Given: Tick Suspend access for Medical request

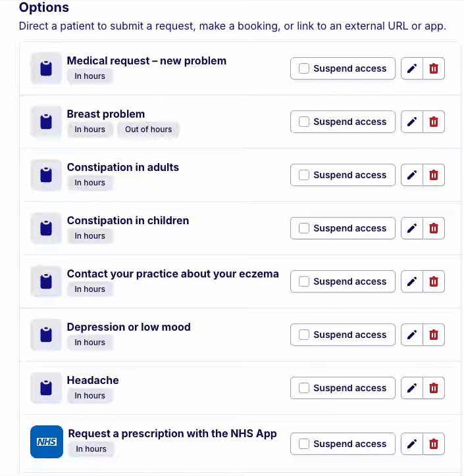Looking at the screenshot, I should [x=304, y=68].
